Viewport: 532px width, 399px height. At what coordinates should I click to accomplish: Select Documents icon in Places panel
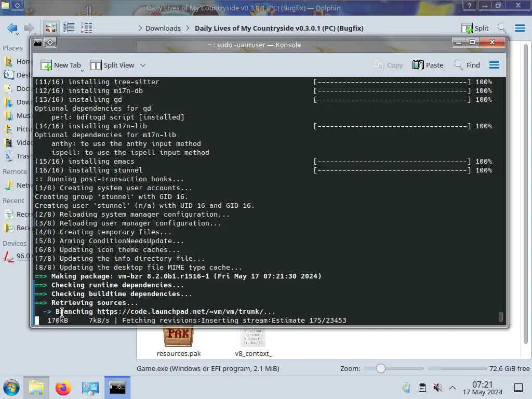8,88
